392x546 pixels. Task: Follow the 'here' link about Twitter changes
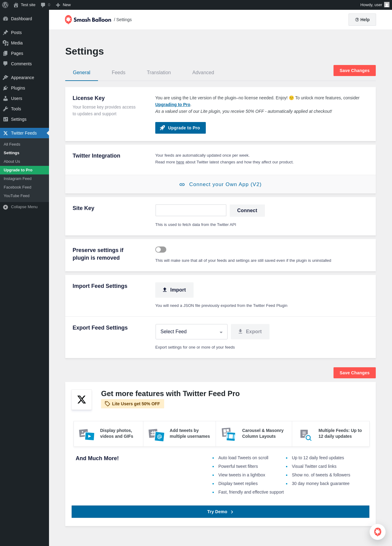pos(180,162)
